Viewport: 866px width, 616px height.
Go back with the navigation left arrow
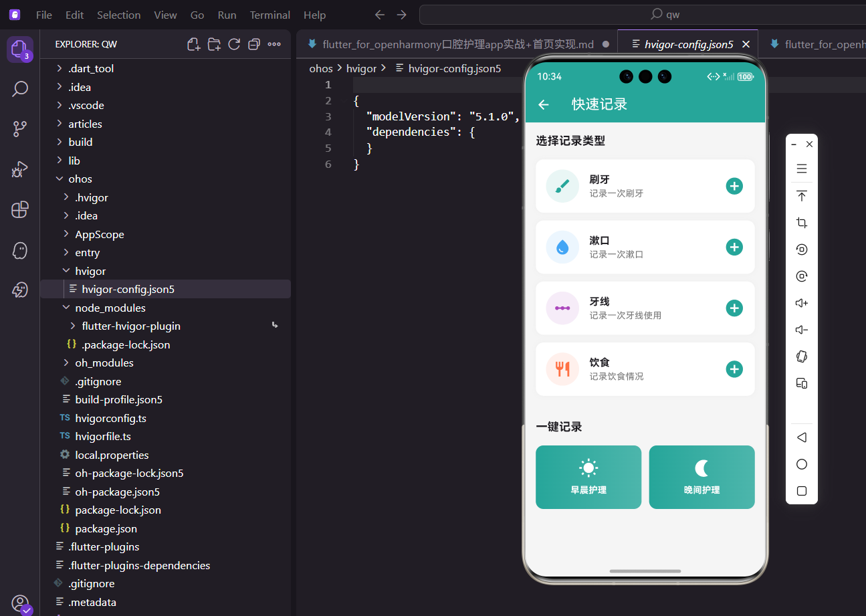(x=380, y=15)
